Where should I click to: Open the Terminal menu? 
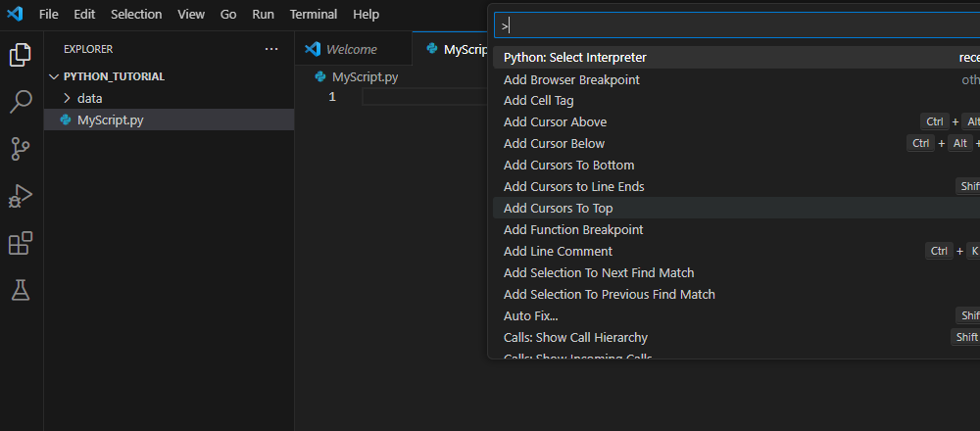[314, 14]
